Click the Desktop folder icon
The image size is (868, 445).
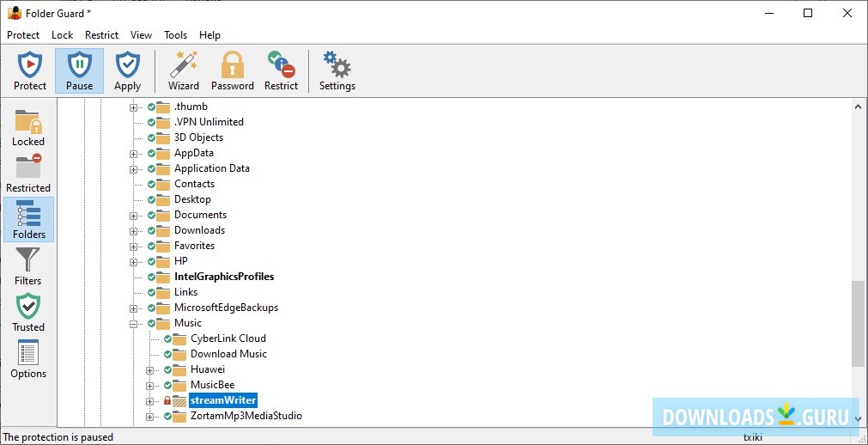163,199
